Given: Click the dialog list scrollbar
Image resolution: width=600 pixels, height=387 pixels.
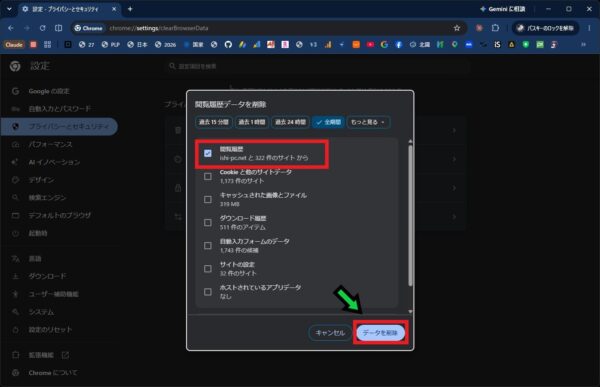Looking at the screenshot, I should 410,216.
